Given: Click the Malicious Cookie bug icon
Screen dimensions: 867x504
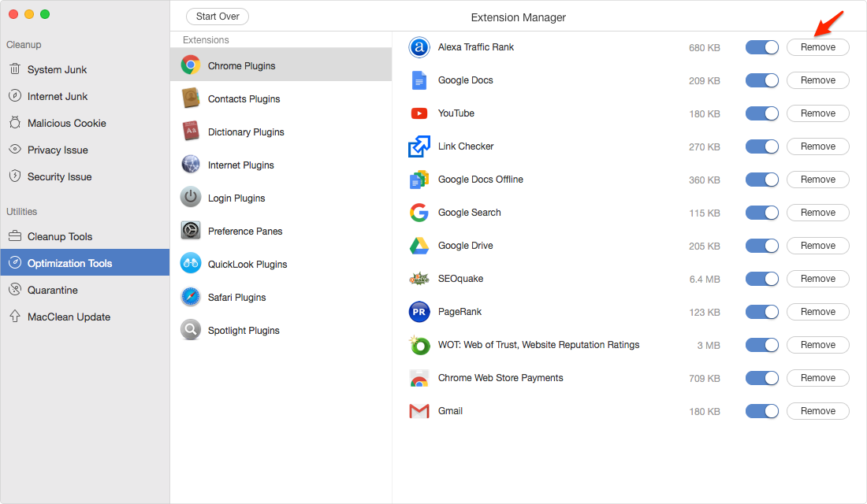Looking at the screenshot, I should tap(15, 123).
